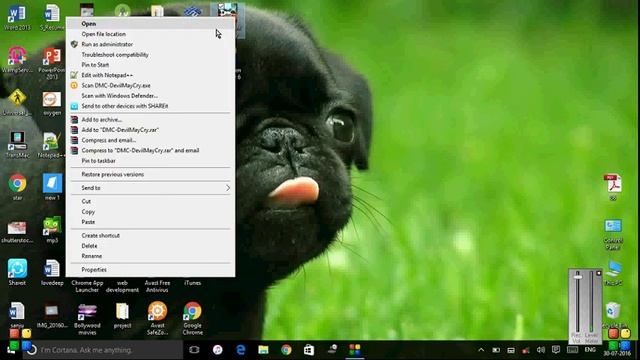The width and height of the screenshot is (640, 360).
Task: Choose Add to "DMC-DevilMayCry.rar"
Action: [150, 130]
